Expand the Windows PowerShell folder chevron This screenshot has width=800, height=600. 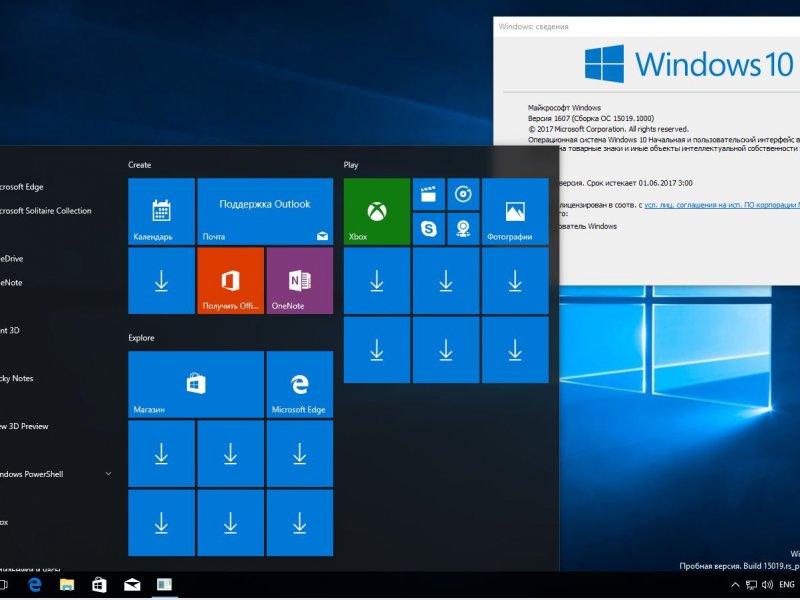pyautogui.click(x=108, y=474)
